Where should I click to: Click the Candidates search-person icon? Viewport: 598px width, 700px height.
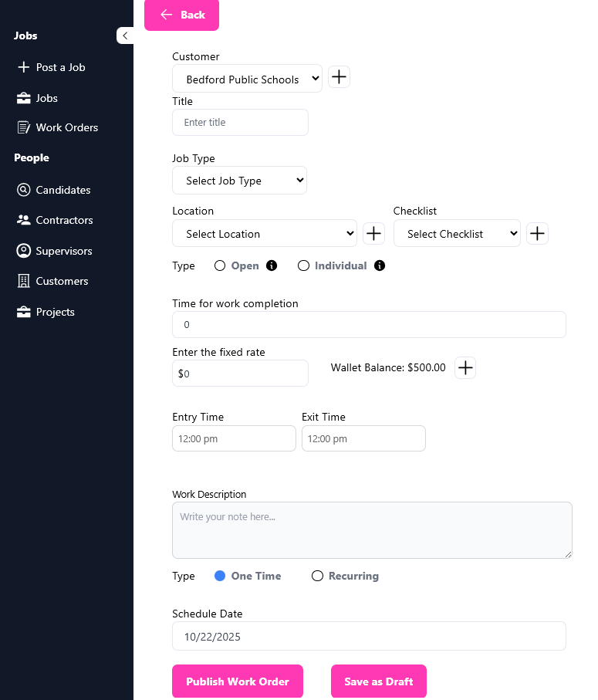coord(24,190)
